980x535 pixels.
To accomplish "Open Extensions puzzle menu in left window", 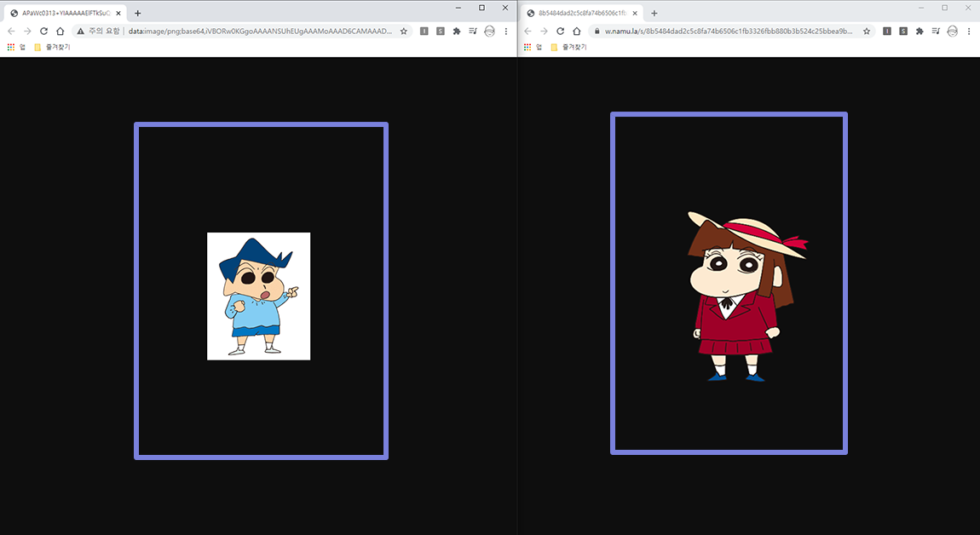I will (457, 32).
